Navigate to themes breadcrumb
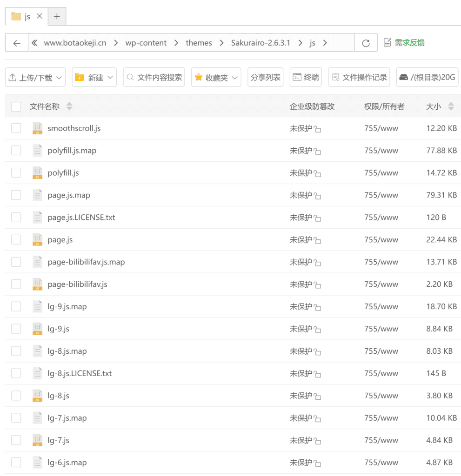This screenshot has width=461, height=476. [199, 43]
